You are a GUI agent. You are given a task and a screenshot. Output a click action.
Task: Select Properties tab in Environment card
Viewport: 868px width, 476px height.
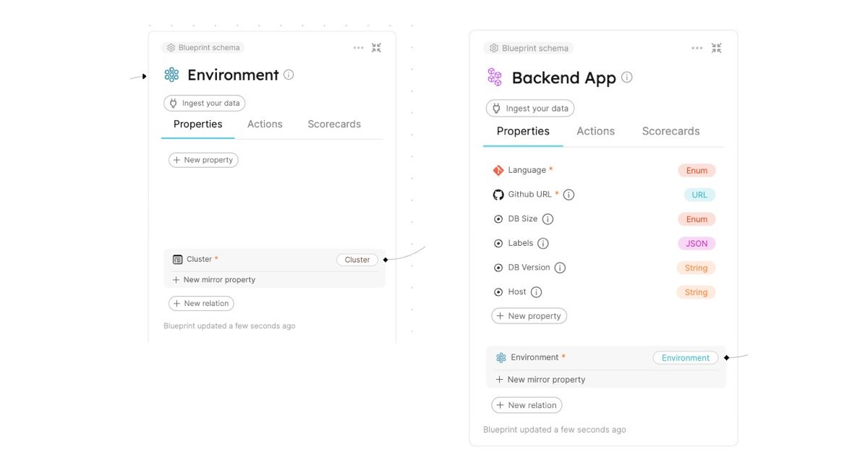click(197, 124)
